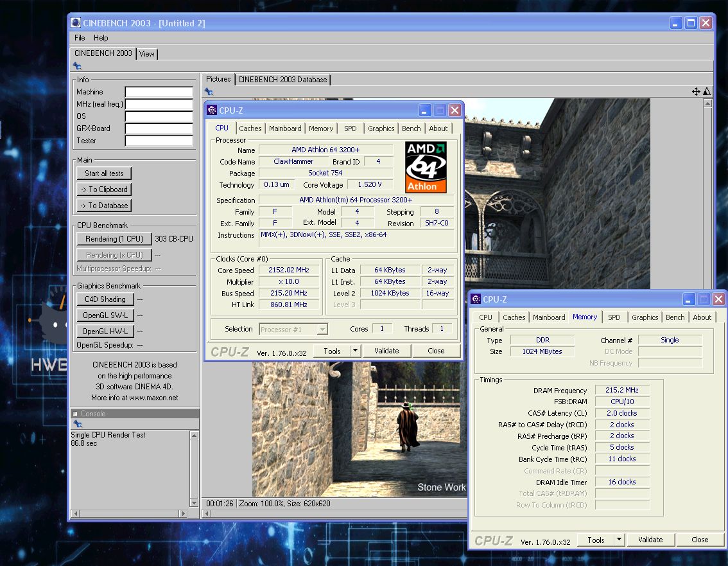Switch to the View tab in CINEBENCH
The height and width of the screenshot is (566, 728).
(147, 54)
